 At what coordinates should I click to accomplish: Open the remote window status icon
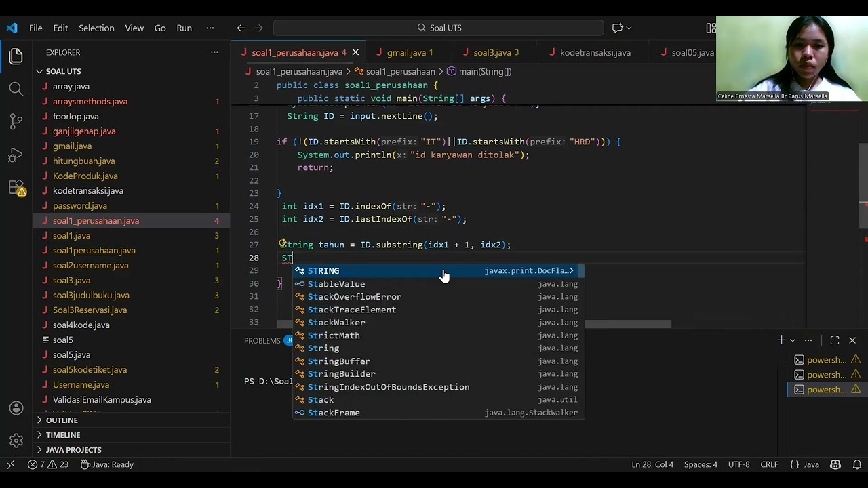click(11, 464)
